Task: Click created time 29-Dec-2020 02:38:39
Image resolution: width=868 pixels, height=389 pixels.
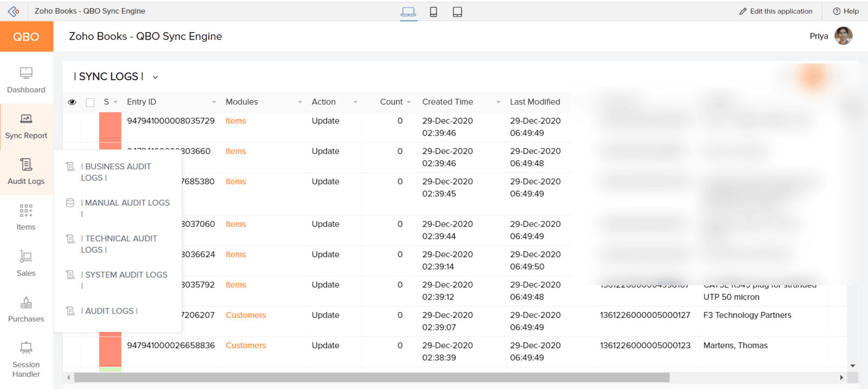Action: pos(448,352)
